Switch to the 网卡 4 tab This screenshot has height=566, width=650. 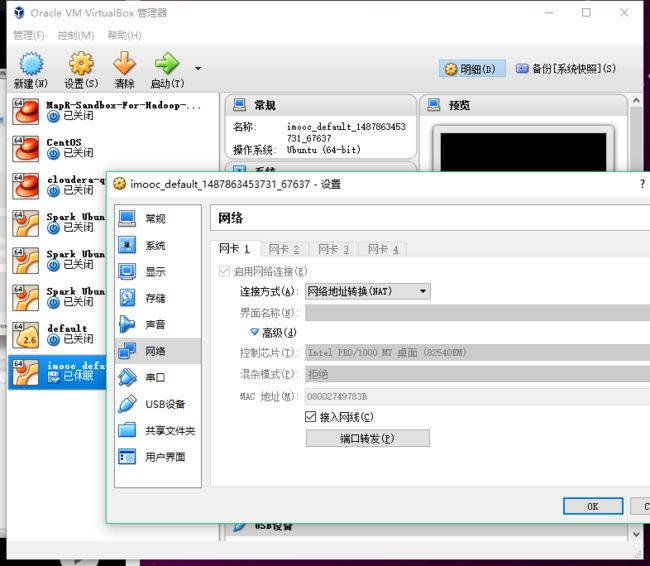click(383, 249)
